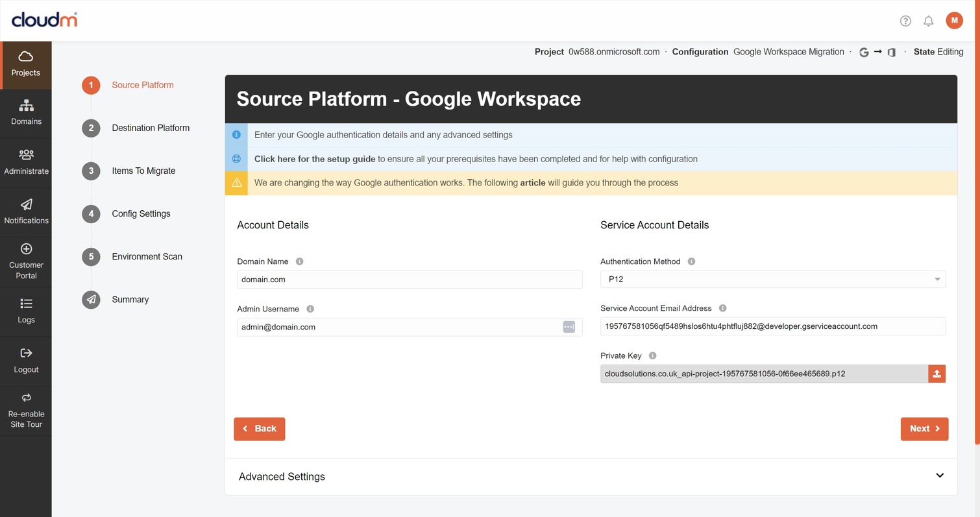Select the Summary step
The image size is (980, 517).
click(x=116, y=299)
